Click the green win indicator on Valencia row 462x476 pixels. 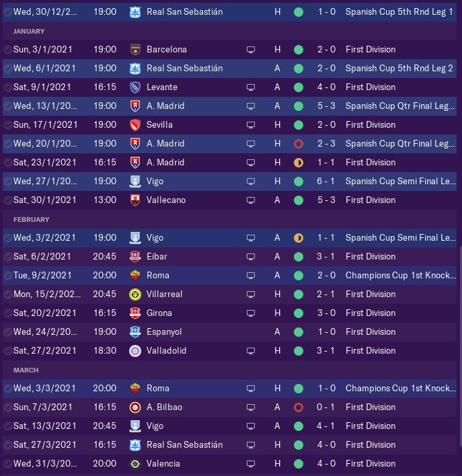[299, 464]
